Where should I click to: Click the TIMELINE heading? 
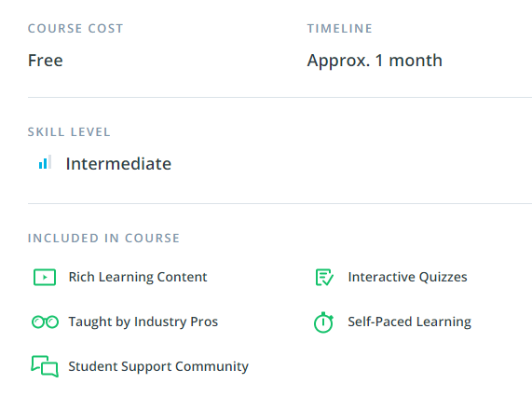(340, 29)
